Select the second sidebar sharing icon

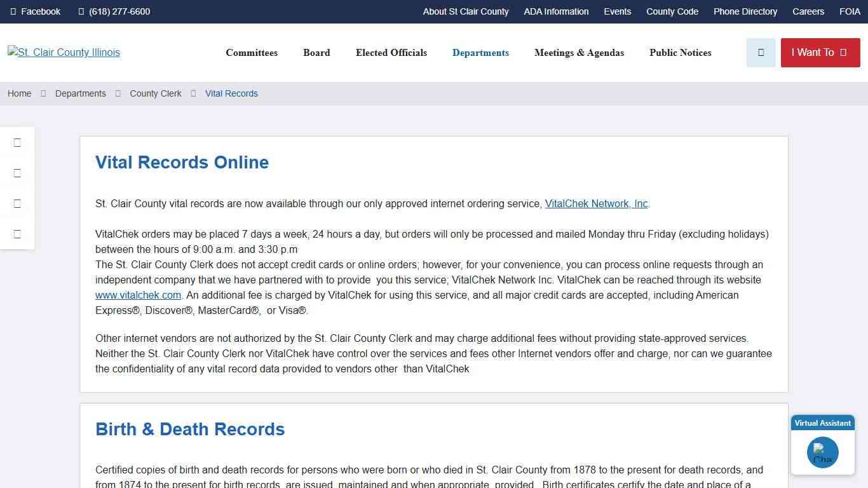(17, 173)
